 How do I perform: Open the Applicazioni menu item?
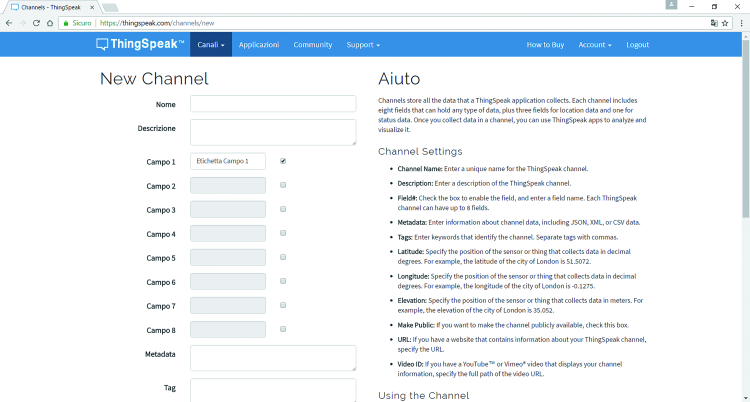[x=259, y=45]
